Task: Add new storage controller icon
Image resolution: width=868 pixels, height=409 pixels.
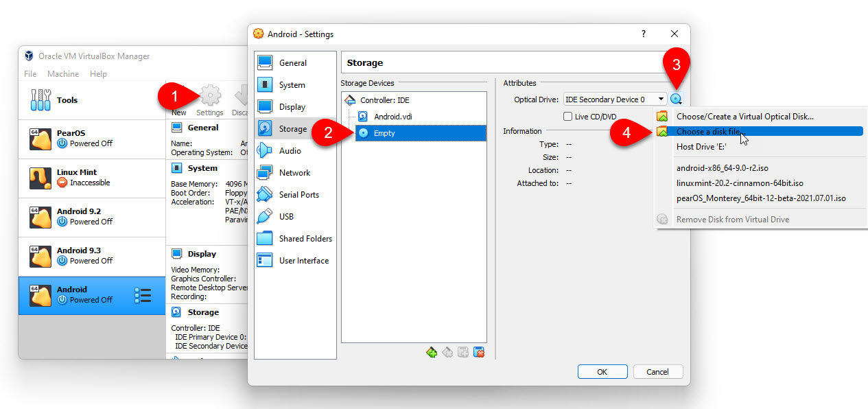Action: (432, 352)
